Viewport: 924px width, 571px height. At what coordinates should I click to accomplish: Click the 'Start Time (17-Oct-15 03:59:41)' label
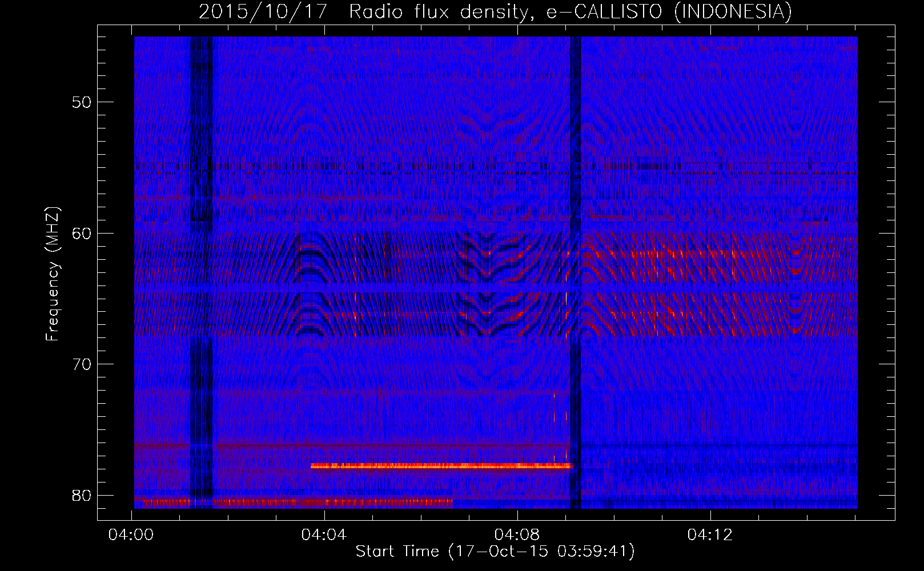[x=495, y=551]
